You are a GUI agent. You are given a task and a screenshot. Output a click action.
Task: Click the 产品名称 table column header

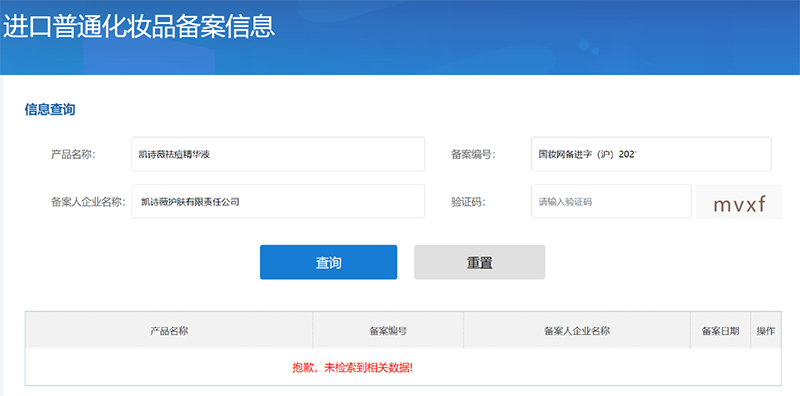coord(169,331)
